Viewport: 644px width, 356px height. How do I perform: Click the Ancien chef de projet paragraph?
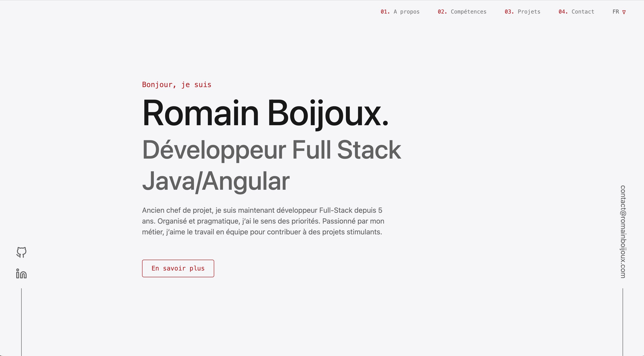(262, 221)
